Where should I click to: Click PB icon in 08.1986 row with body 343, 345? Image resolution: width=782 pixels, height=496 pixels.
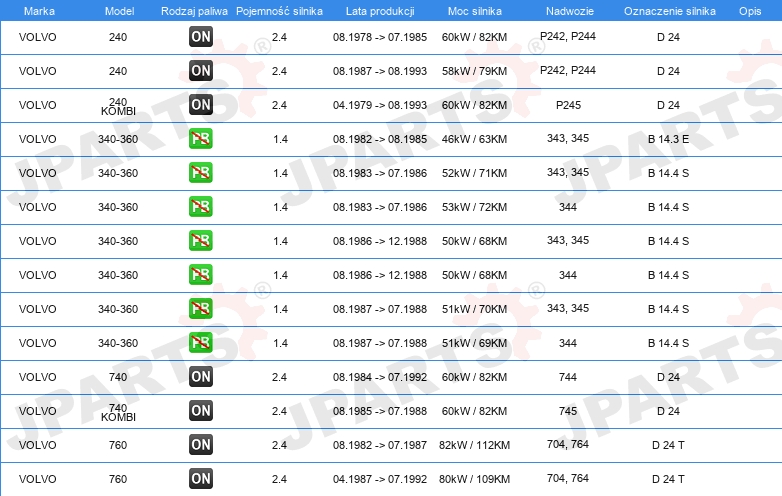201,240
